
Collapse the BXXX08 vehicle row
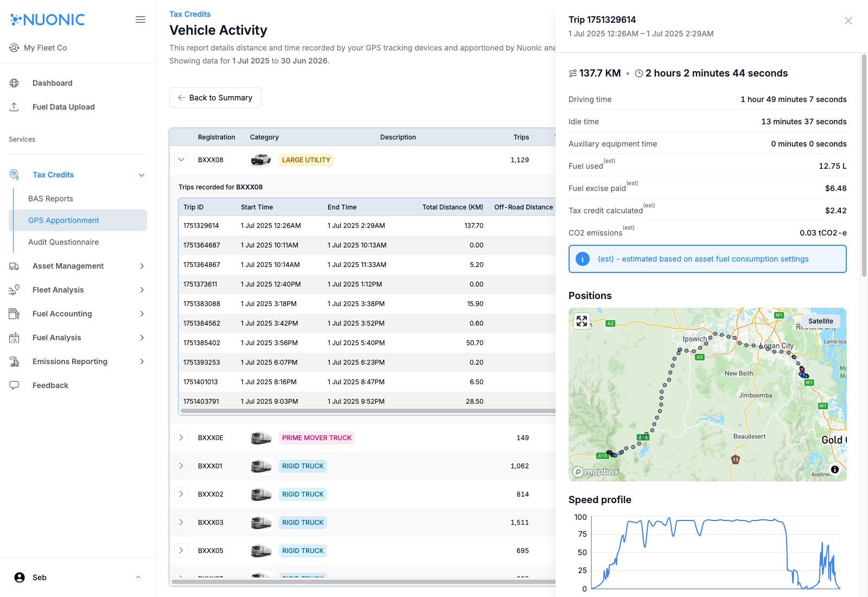coord(181,160)
